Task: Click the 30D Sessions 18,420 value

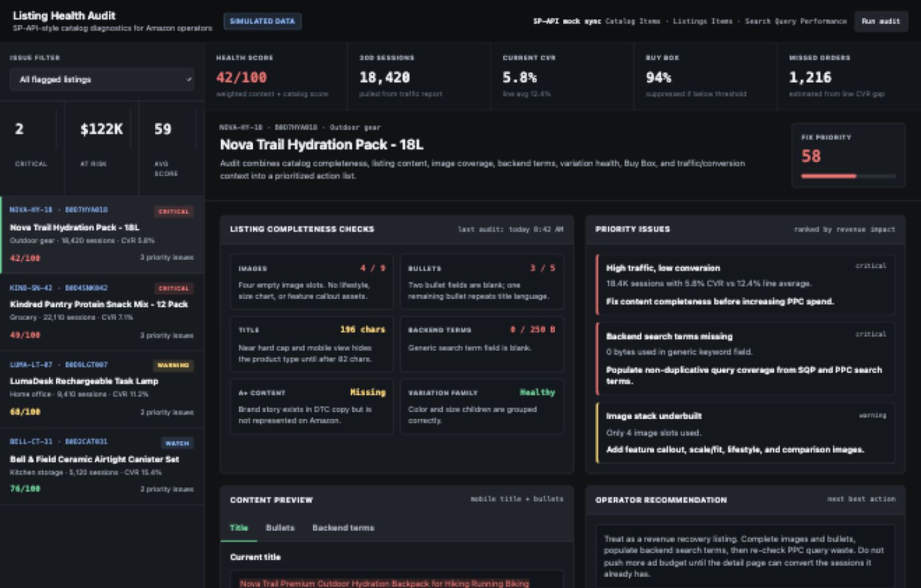Action: tap(384, 77)
